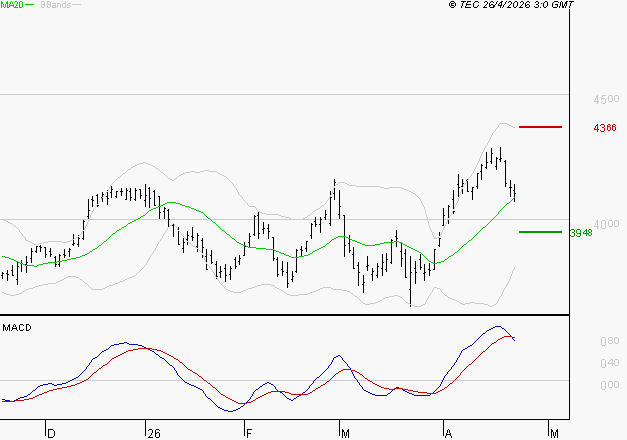
Task: Select the A month marker on time axis
Action: click(x=448, y=434)
